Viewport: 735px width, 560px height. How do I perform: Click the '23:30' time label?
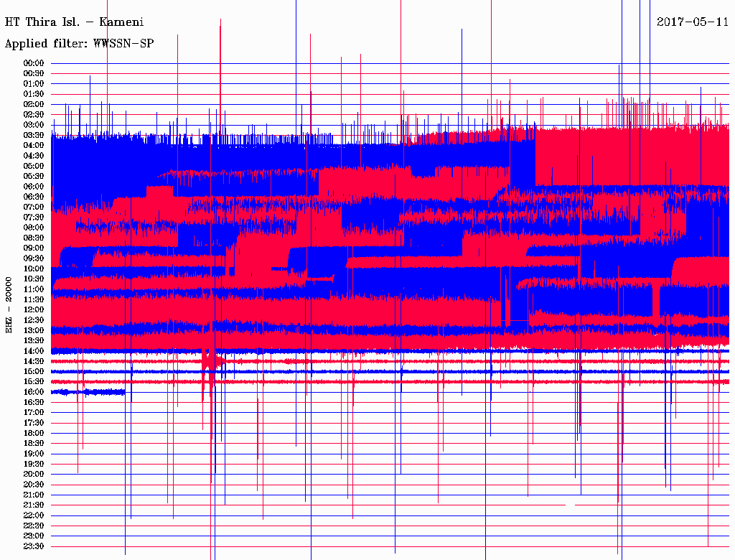coord(34,546)
